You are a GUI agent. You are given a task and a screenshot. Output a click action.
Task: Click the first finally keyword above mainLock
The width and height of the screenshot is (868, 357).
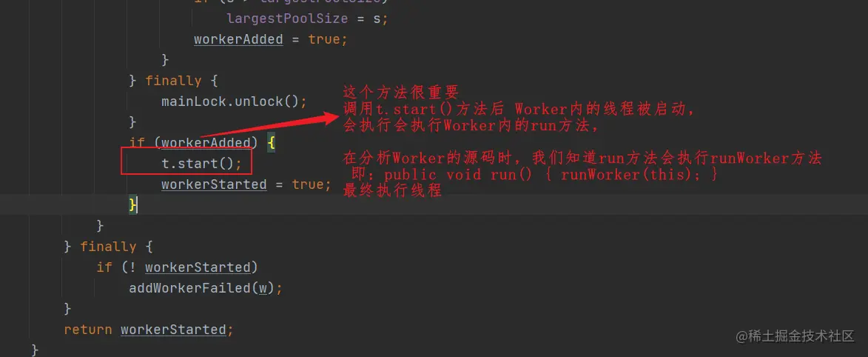[173, 81]
